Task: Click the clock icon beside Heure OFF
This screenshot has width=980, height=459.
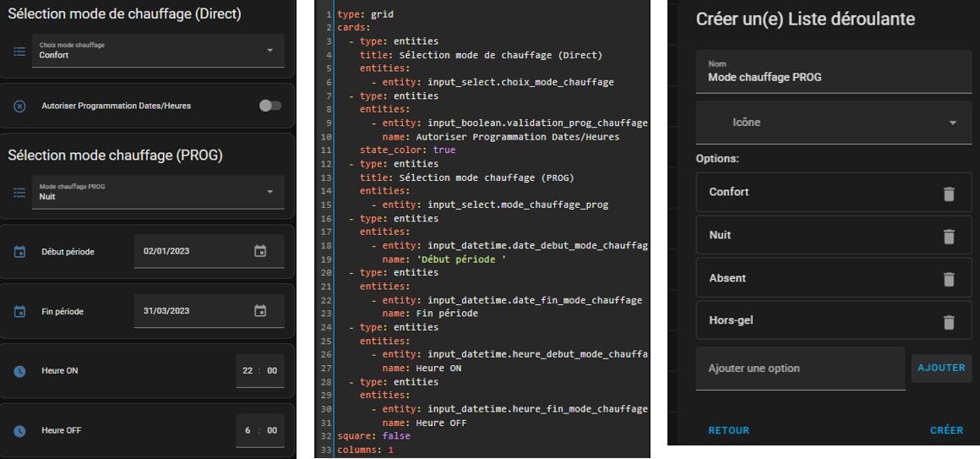Action: click(20, 431)
